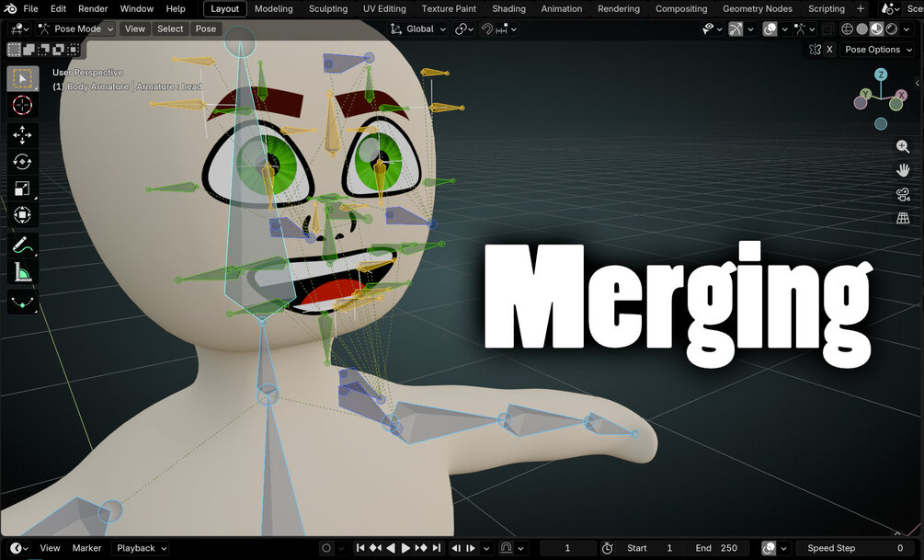Viewport: 924px width, 560px height.
Task: Click the Start frame field
Action: coord(649,548)
